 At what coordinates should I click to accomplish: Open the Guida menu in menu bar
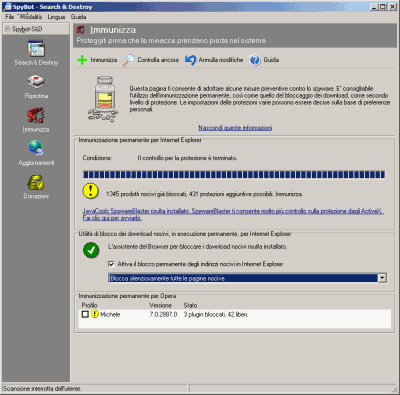pos(78,17)
